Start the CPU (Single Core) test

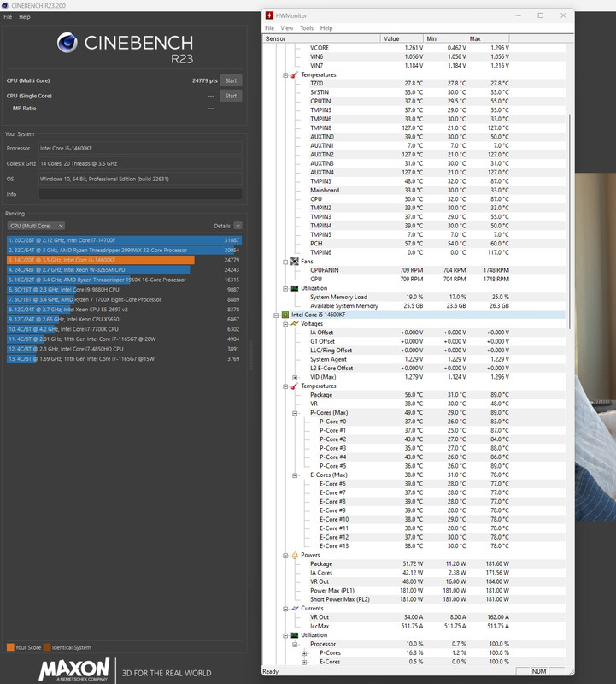point(231,96)
